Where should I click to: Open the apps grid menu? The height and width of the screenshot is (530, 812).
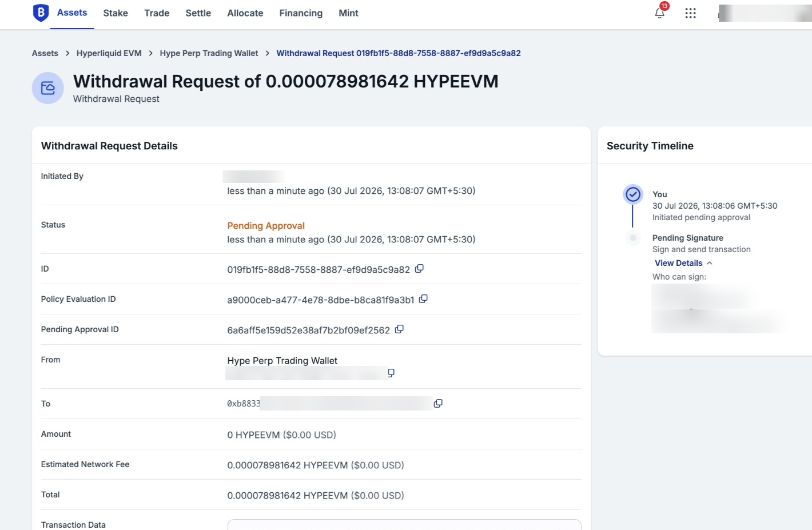[690, 13]
